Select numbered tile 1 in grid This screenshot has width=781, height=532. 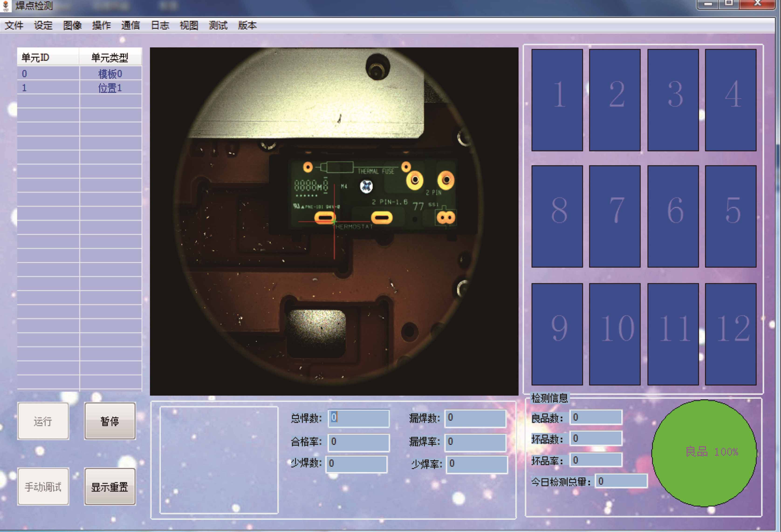(557, 100)
